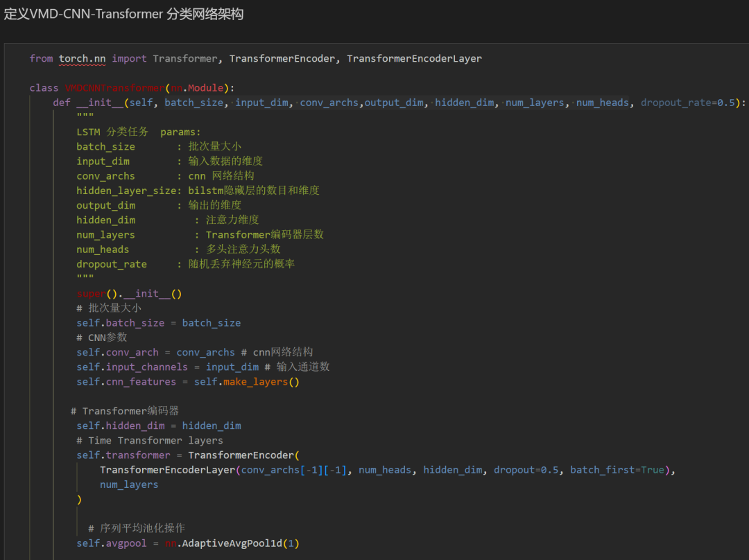
Task: Click conv_archs[-1][-1] argument in TransformerEncoderLayer
Action: coord(294,470)
